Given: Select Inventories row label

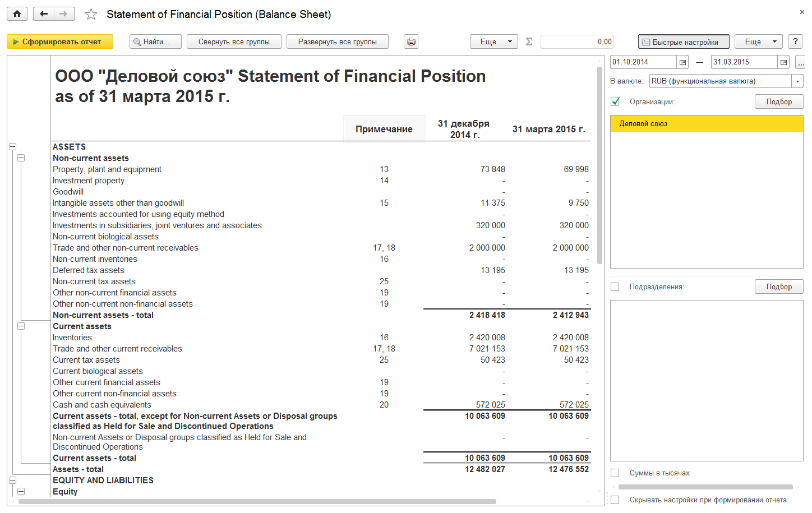Looking at the screenshot, I should pos(72,338).
